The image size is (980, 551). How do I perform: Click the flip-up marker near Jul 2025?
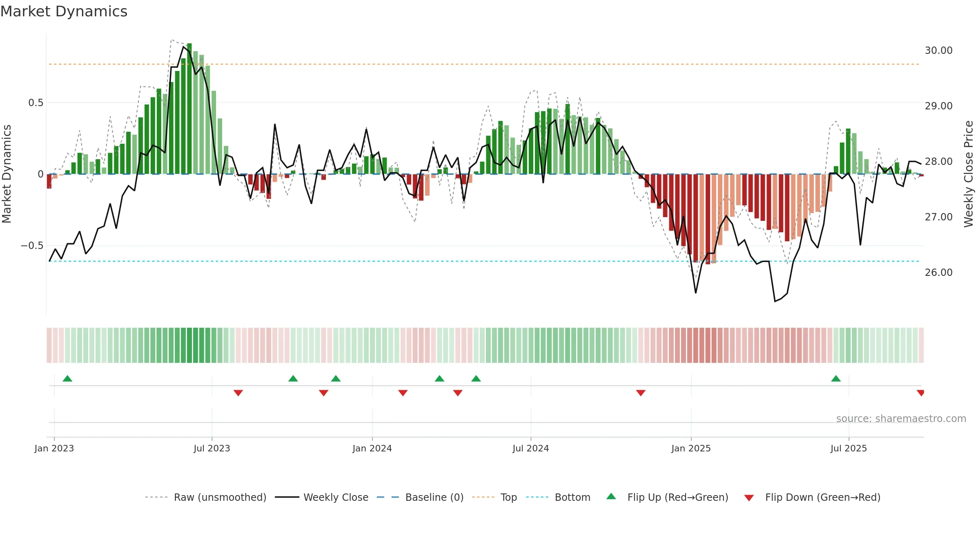[x=836, y=378]
